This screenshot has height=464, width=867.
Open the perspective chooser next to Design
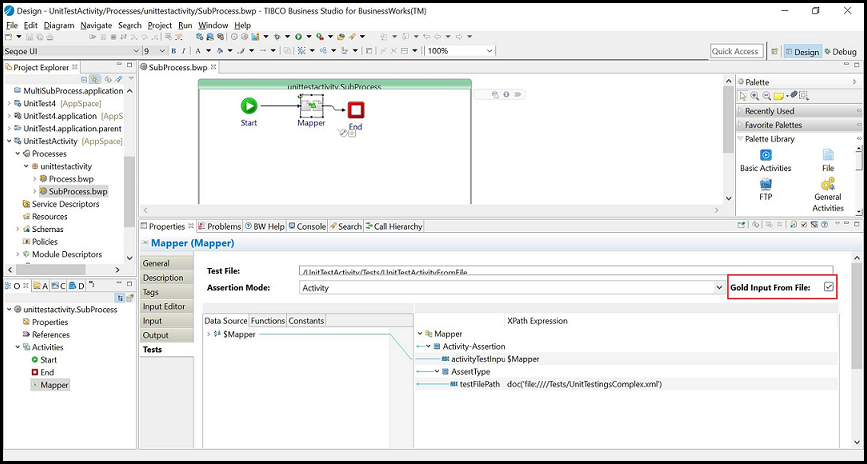775,51
